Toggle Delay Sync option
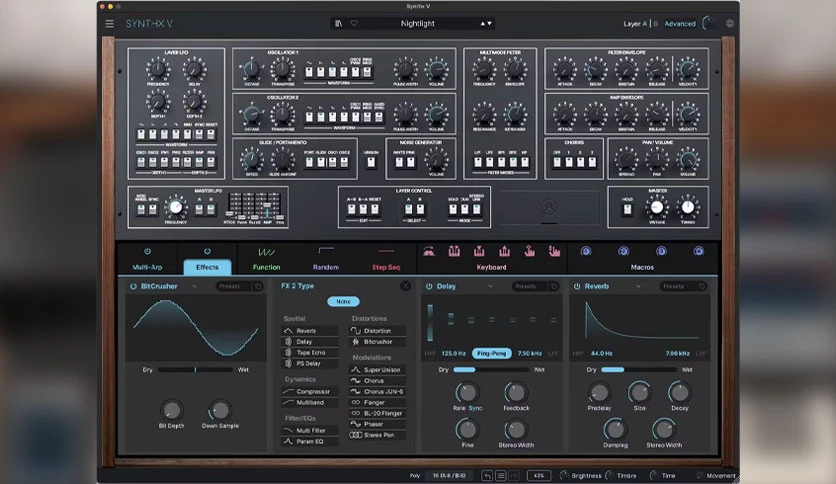Viewport: 836px width, 484px height. [476, 408]
